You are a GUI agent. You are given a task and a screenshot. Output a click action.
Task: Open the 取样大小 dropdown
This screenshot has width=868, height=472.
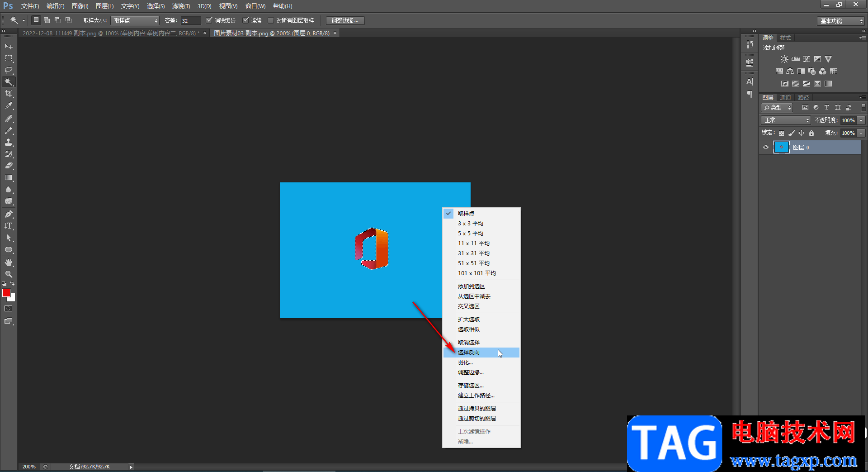click(135, 20)
